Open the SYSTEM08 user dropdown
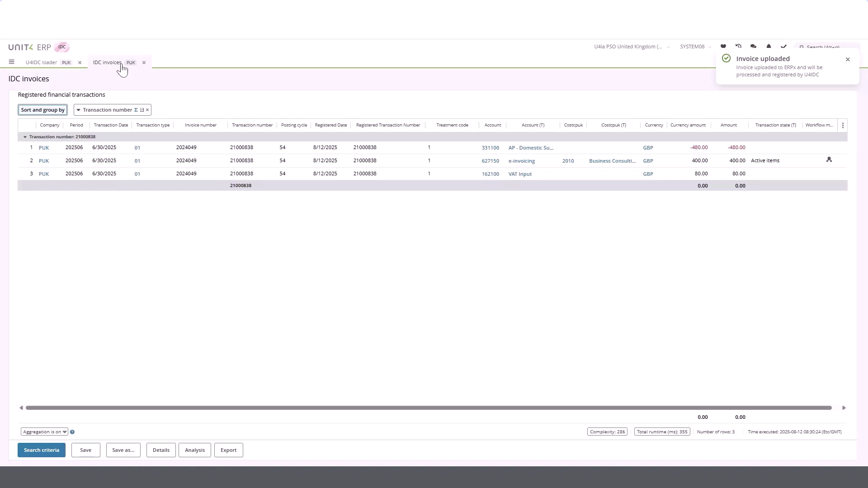 695,47
